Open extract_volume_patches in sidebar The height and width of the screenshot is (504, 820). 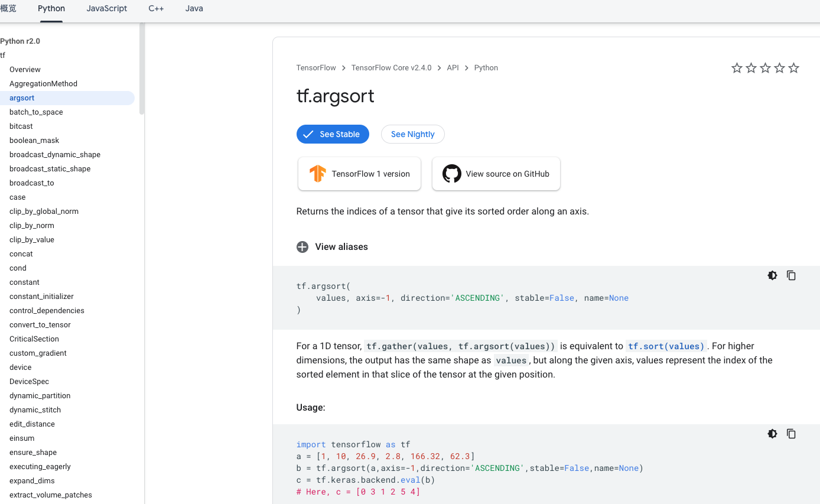pyautogui.click(x=51, y=495)
